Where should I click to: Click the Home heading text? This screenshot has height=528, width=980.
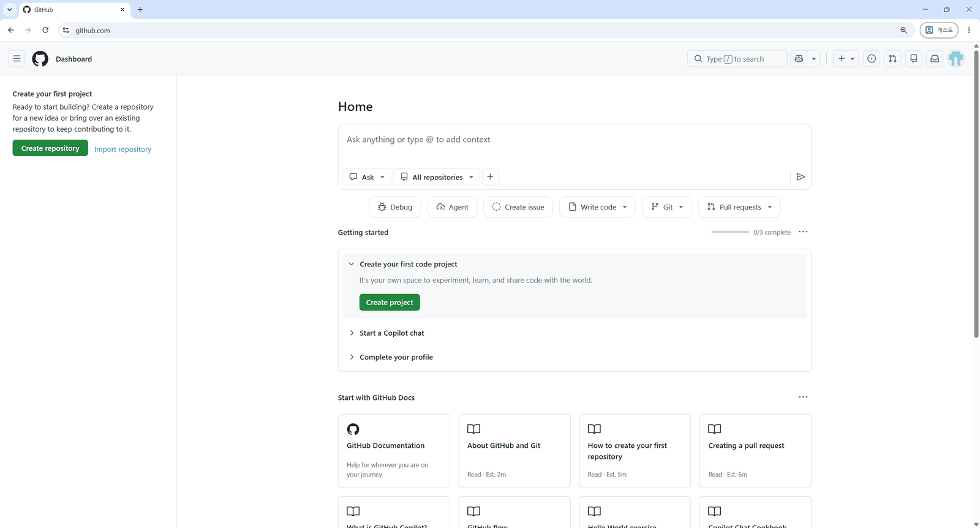coord(355,107)
